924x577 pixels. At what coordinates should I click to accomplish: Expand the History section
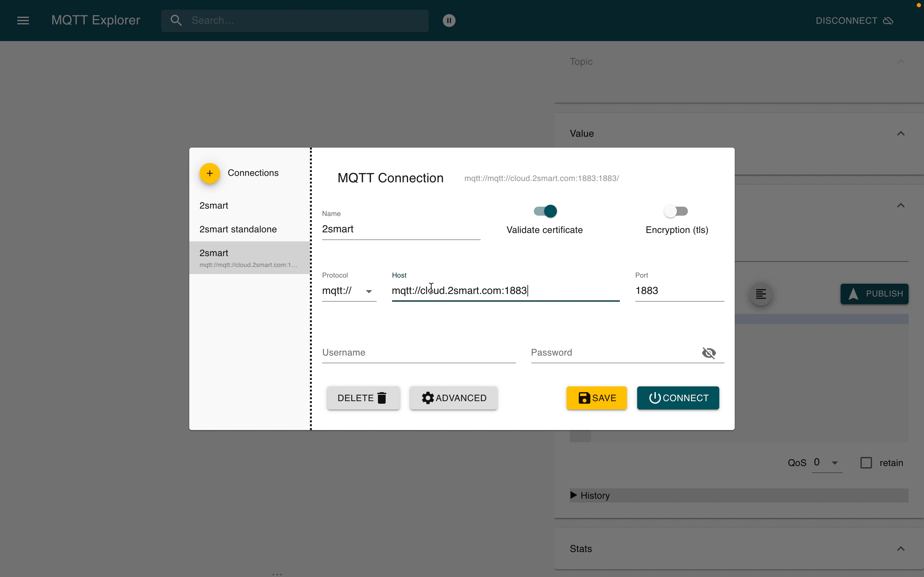coord(590,495)
